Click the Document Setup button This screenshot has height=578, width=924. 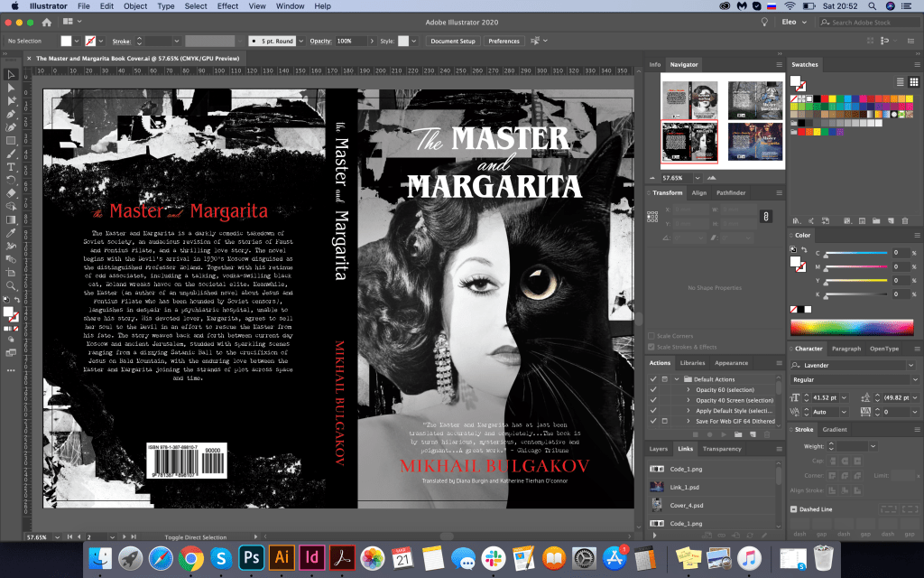point(452,41)
